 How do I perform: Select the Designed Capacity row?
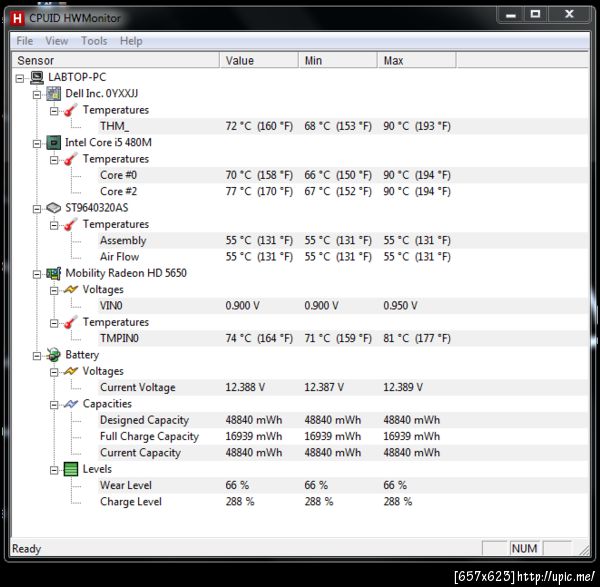(x=342, y=420)
